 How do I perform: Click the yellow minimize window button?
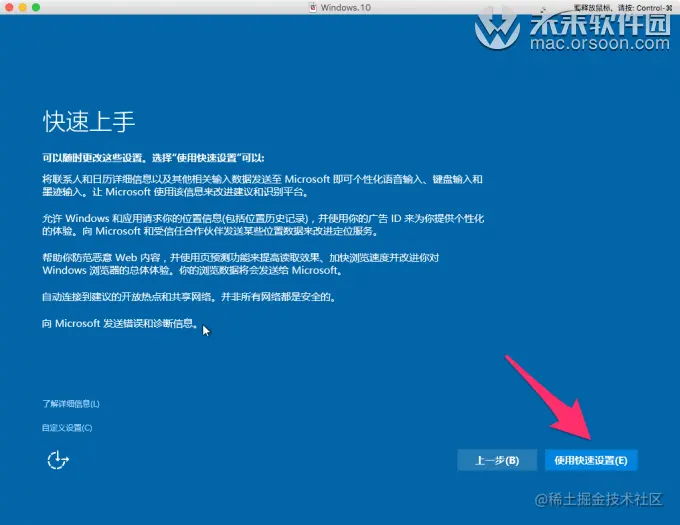pyautogui.click(x=23, y=7)
